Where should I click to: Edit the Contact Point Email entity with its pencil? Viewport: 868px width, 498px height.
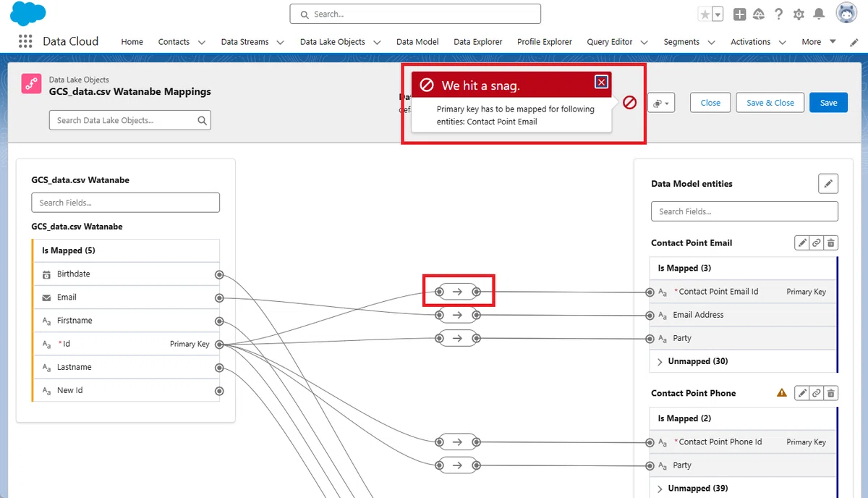(801, 243)
